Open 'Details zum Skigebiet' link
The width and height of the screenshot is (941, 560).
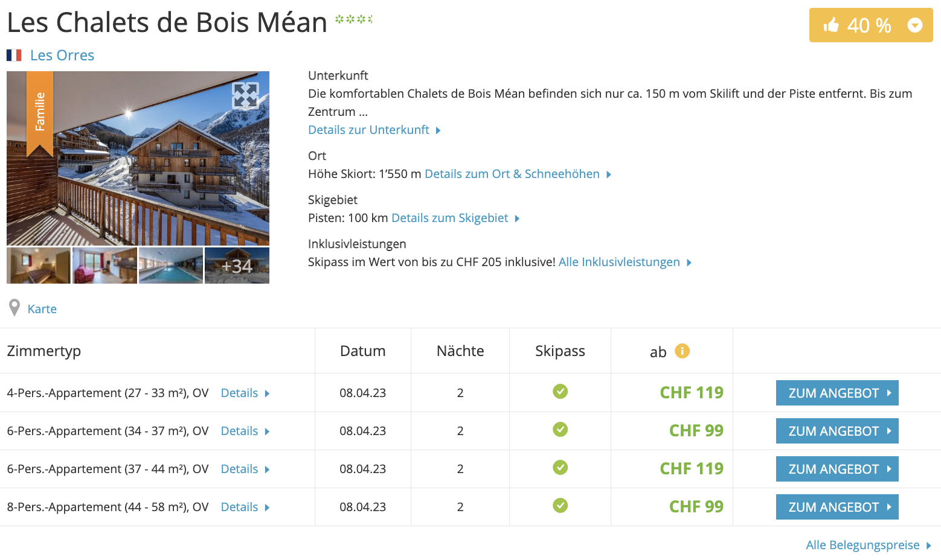tap(455, 218)
